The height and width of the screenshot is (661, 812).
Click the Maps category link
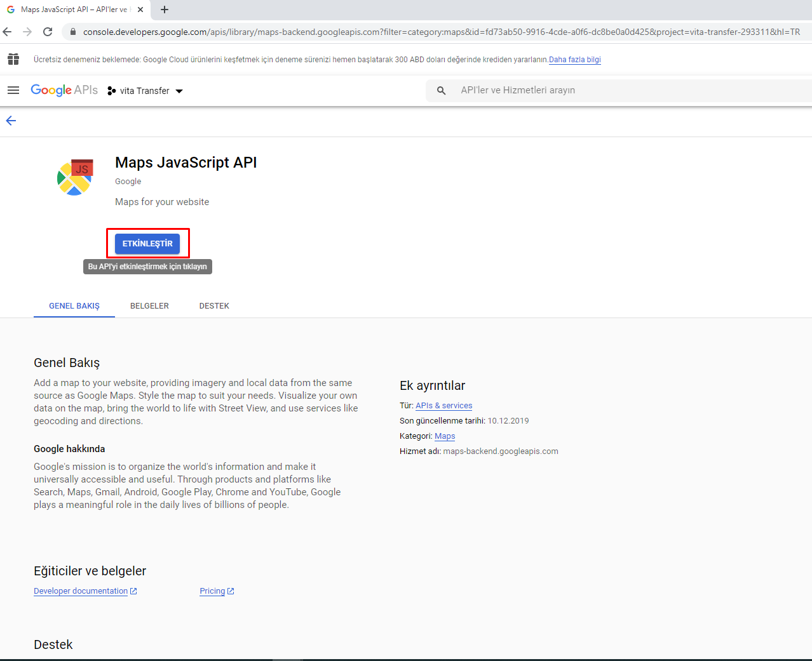[x=445, y=436]
